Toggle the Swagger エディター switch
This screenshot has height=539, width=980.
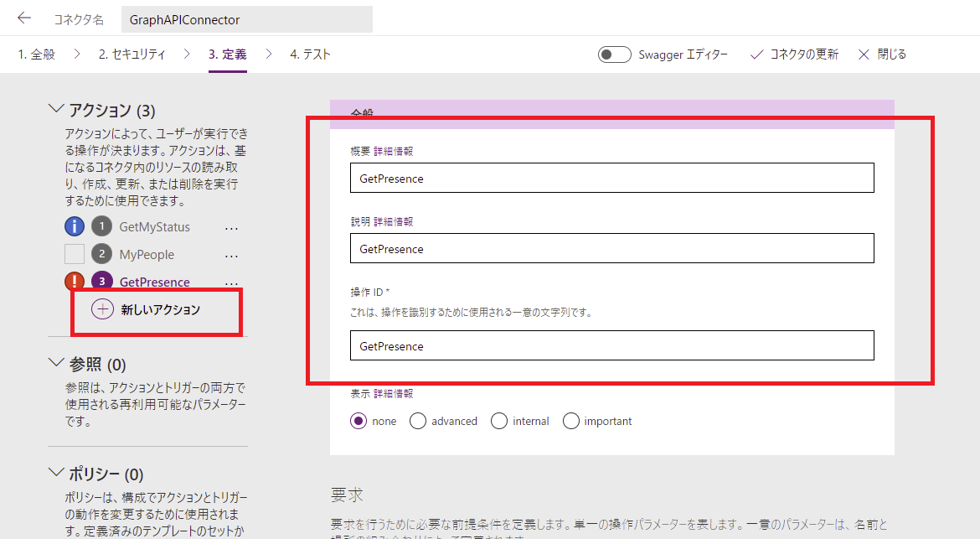(614, 54)
